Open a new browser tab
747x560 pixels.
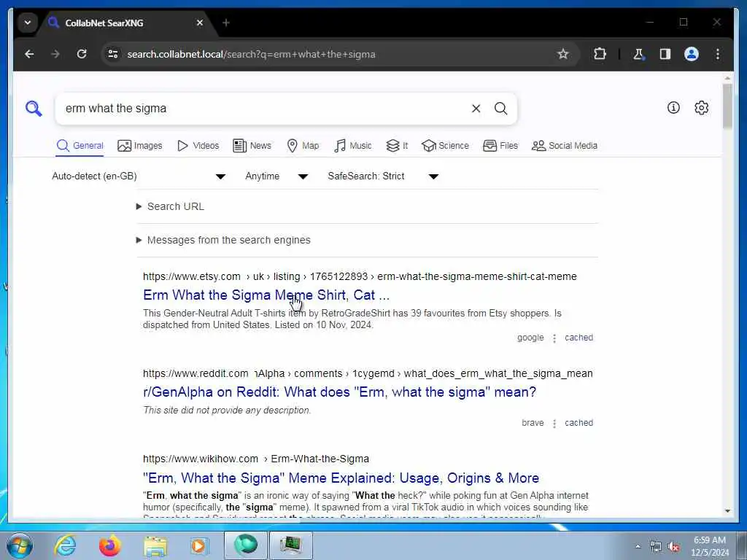click(226, 23)
